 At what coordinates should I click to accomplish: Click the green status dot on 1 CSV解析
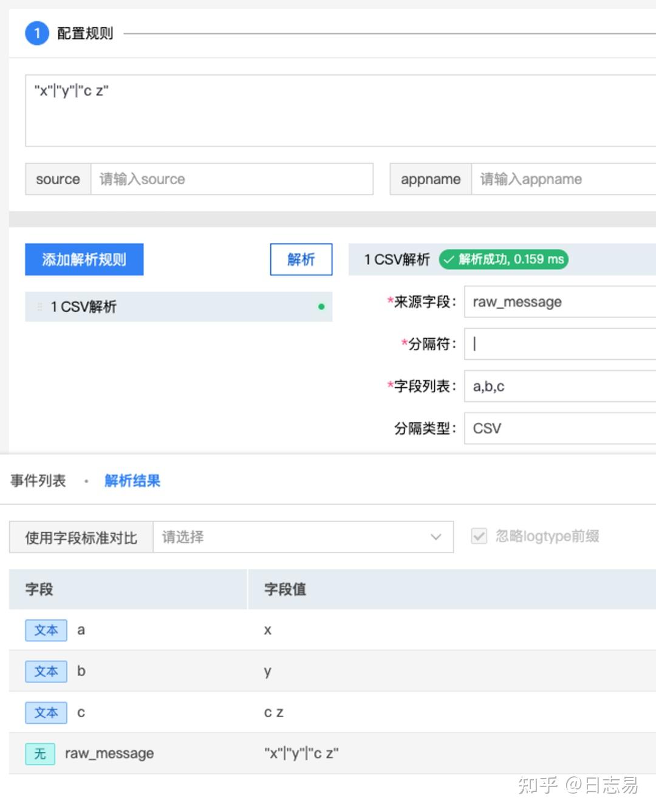tap(322, 307)
